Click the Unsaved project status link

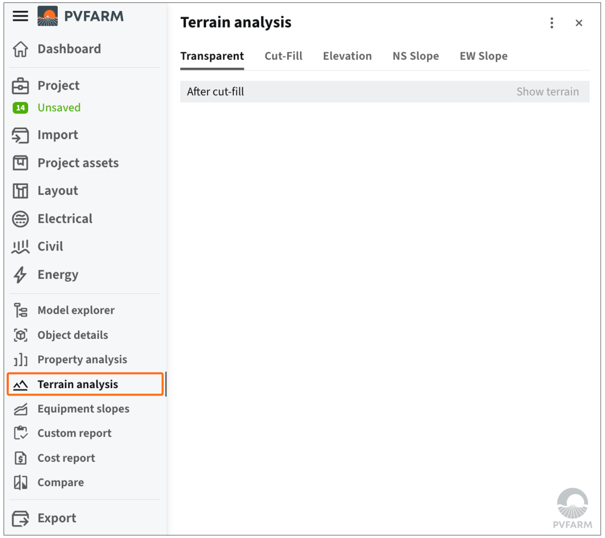click(x=59, y=108)
